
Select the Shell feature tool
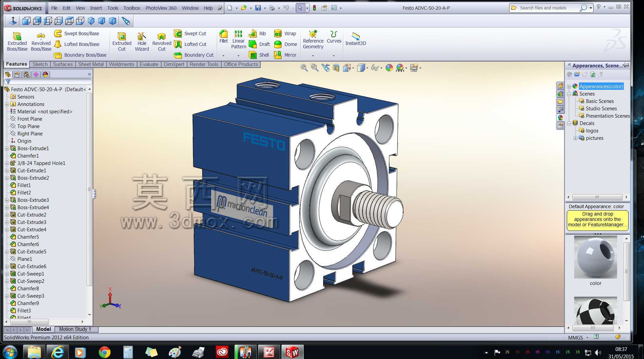tap(259, 55)
